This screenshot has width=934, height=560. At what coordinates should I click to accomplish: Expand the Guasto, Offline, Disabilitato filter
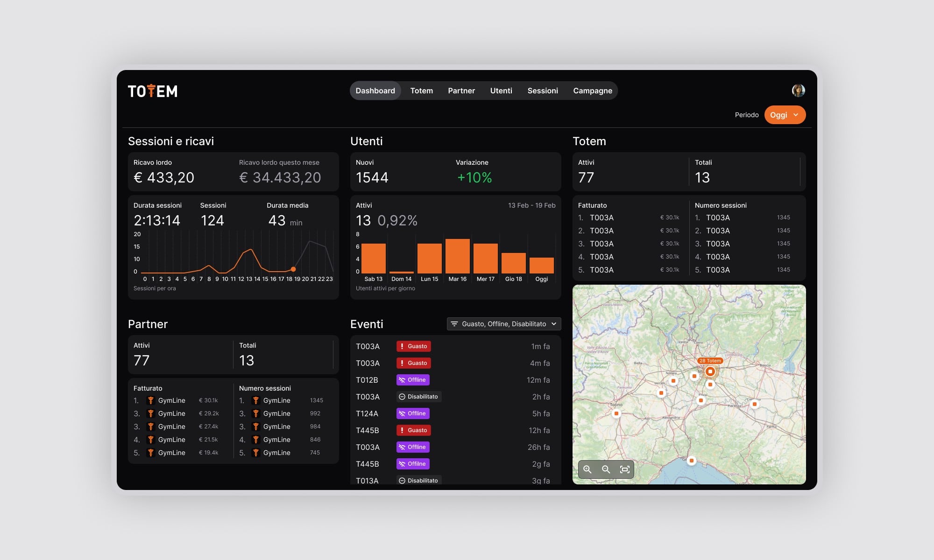coord(504,324)
